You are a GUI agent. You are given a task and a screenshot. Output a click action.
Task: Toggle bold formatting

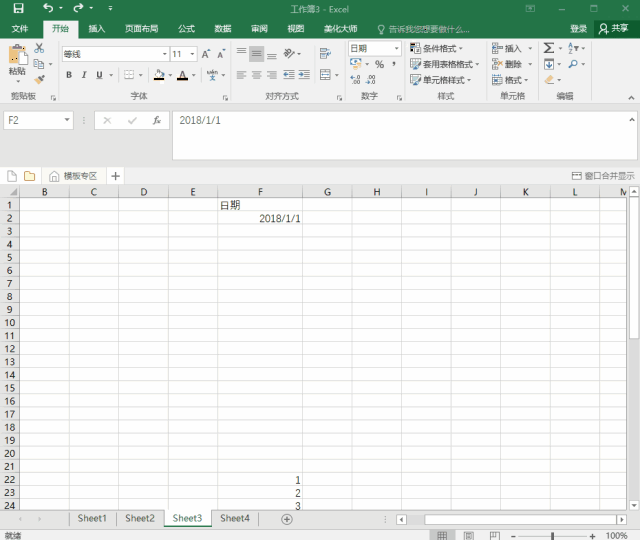point(69,75)
